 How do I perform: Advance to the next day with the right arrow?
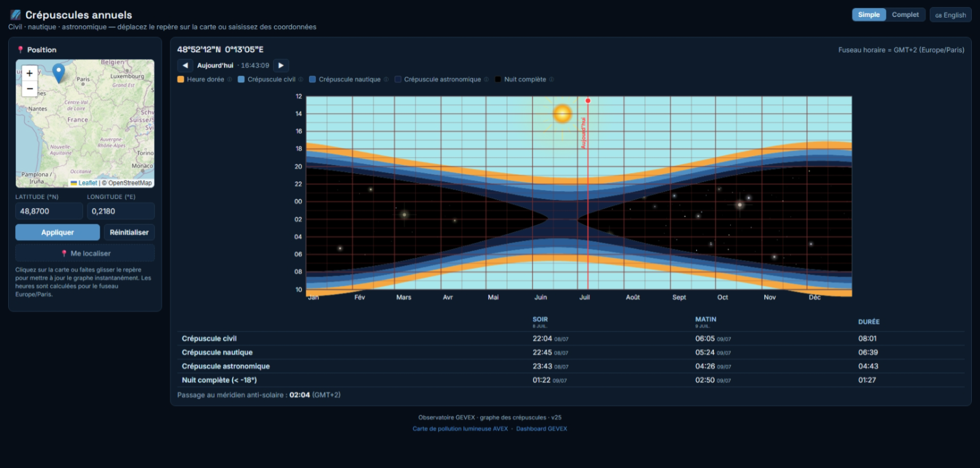coord(281,65)
